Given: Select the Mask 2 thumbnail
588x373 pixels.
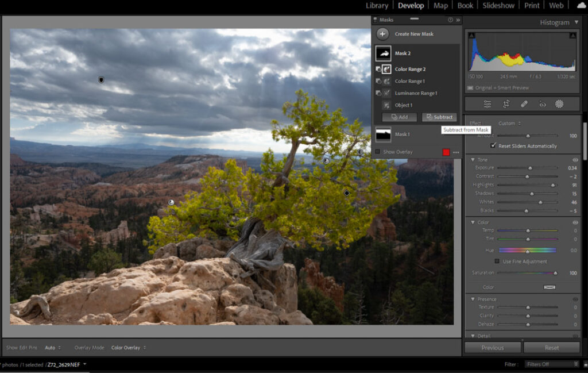Looking at the screenshot, I should (383, 53).
